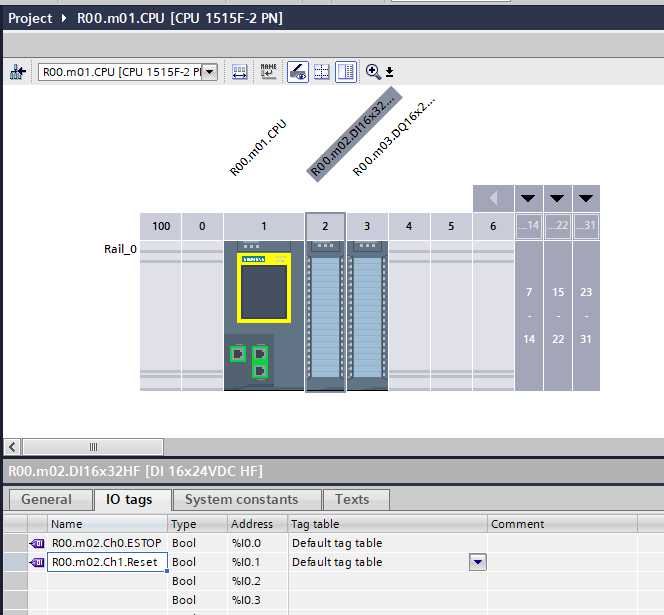Click the %I0.1 address cell
The image size is (664, 615).
pyautogui.click(x=258, y=562)
